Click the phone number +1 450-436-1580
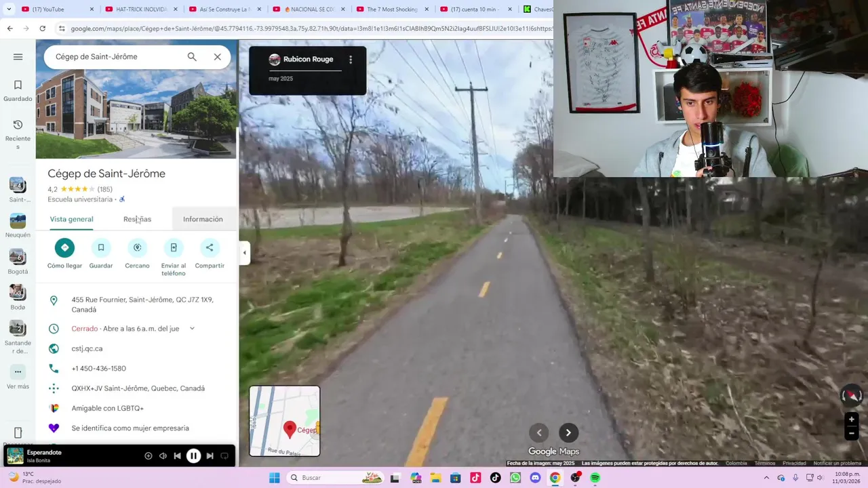This screenshot has width=868, height=488. click(98, 369)
